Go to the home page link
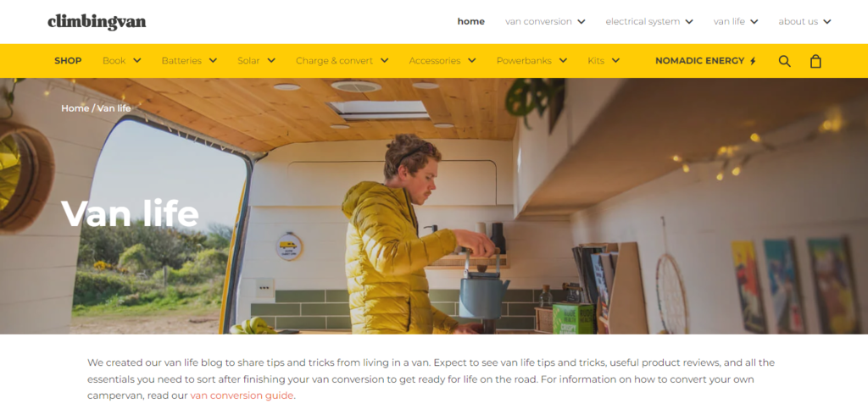868x420 pixels. click(471, 21)
